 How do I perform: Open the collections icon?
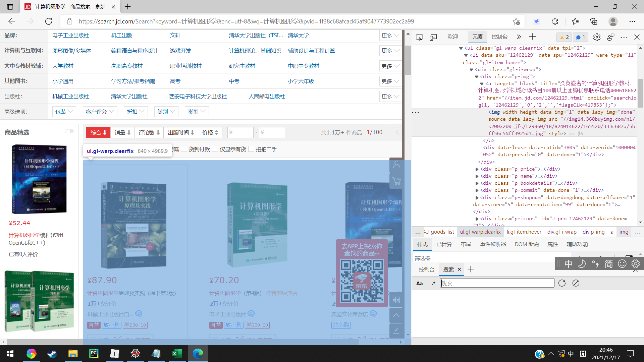(x=594, y=21)
